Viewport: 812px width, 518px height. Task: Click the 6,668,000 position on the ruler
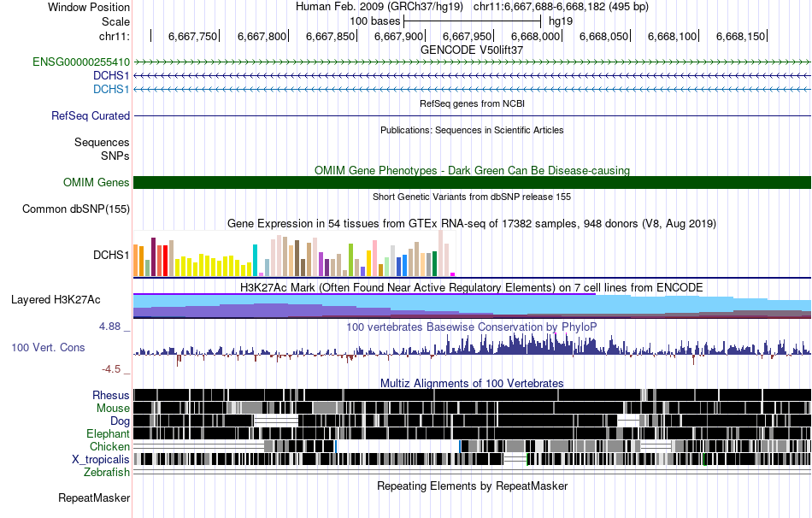(535, 36)
